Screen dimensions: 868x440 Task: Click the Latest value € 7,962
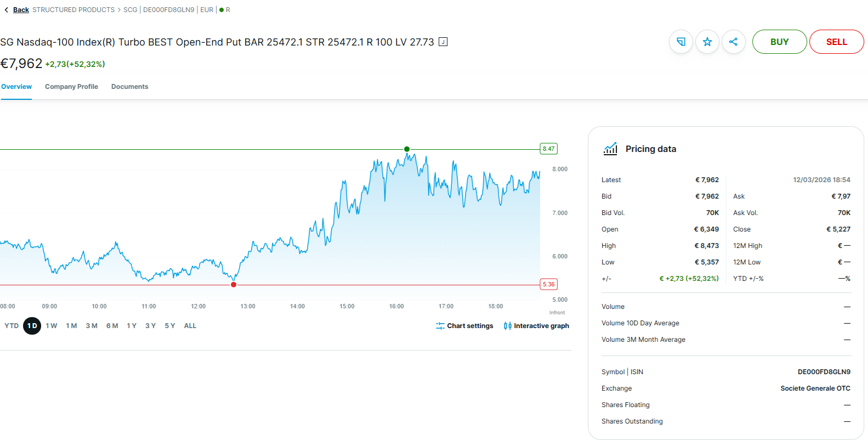(707, 180)
